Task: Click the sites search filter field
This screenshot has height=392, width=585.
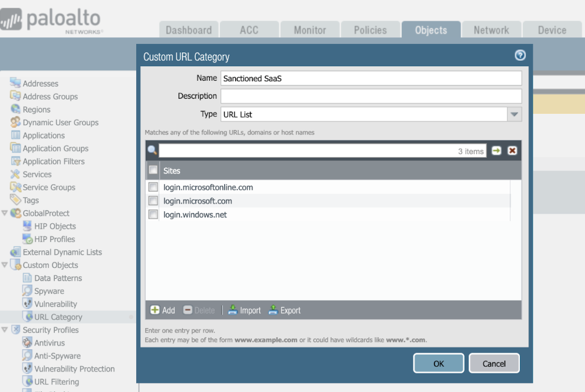Action: coord(322,151)
